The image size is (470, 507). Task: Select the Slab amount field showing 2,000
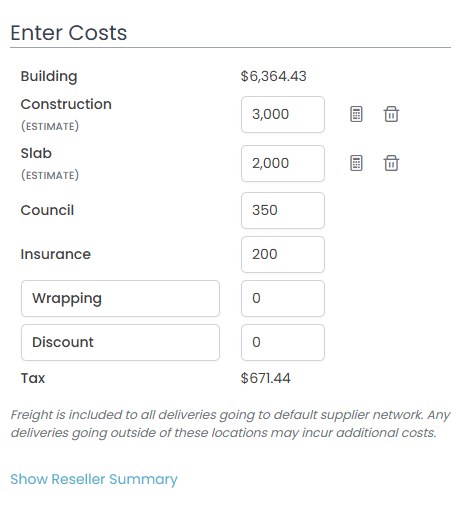283,164
